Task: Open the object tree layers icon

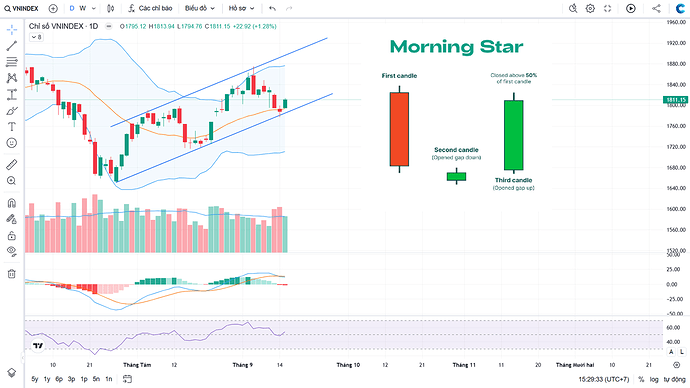Action: [x=12, y=373]
